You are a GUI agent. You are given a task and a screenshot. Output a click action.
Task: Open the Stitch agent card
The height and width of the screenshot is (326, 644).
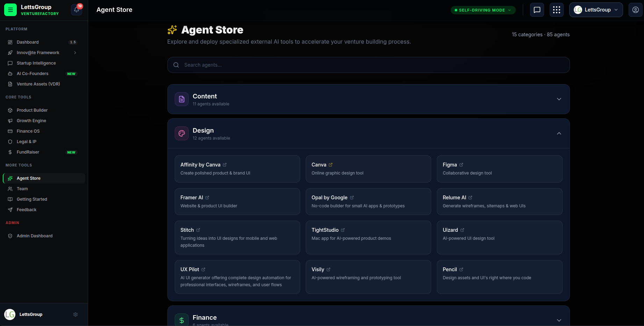pos(237,237)
